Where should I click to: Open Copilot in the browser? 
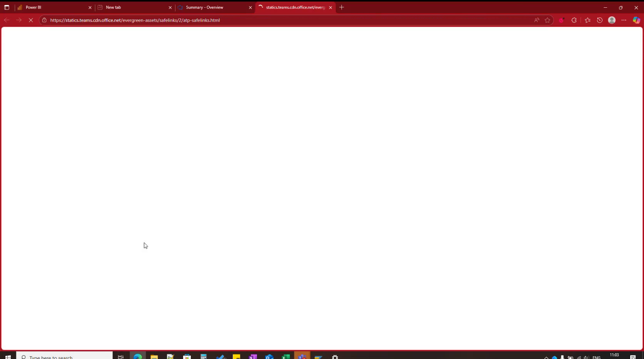click(x=637, y=20)
